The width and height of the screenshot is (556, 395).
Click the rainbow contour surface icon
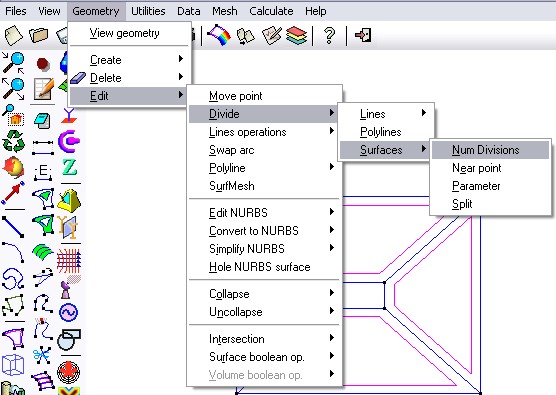point(219,35)
